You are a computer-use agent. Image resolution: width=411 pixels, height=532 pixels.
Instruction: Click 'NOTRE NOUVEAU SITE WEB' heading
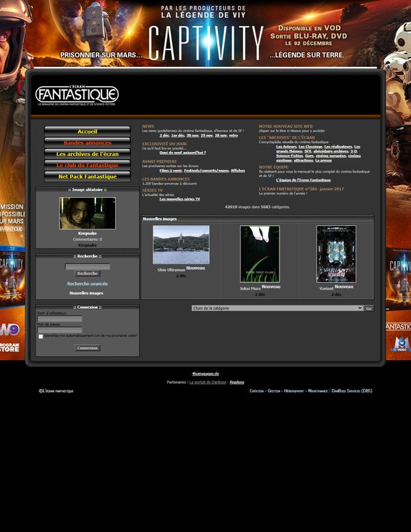(286, 126)
